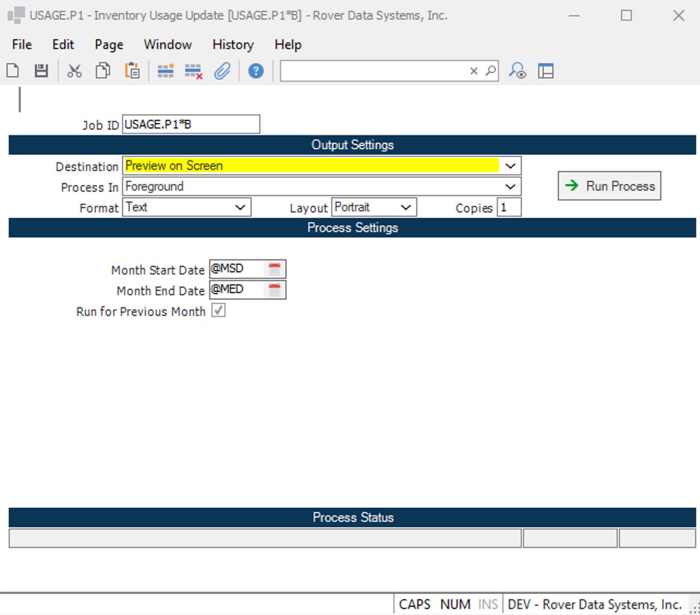
Task: Click the Insert row icon
Action: 166,71
